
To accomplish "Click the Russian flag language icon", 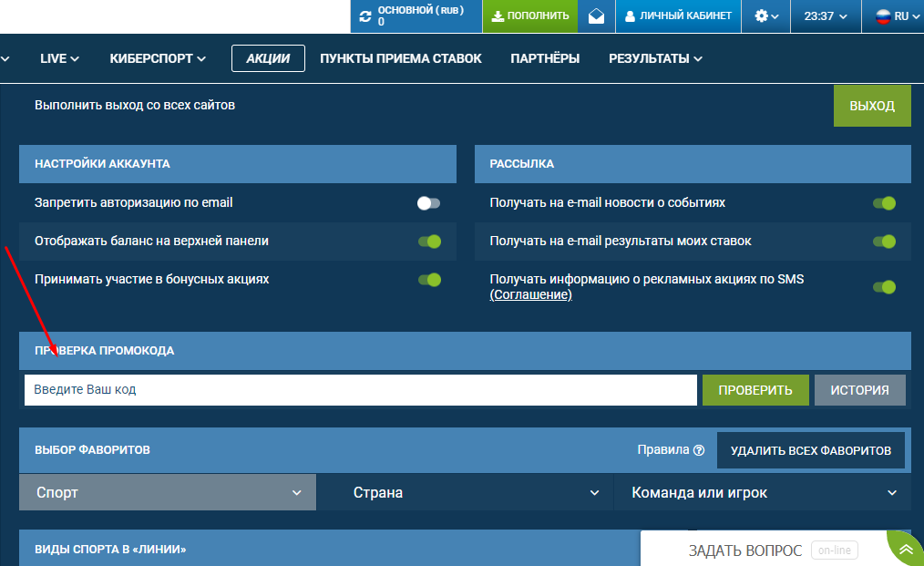I will click(882, 16).
